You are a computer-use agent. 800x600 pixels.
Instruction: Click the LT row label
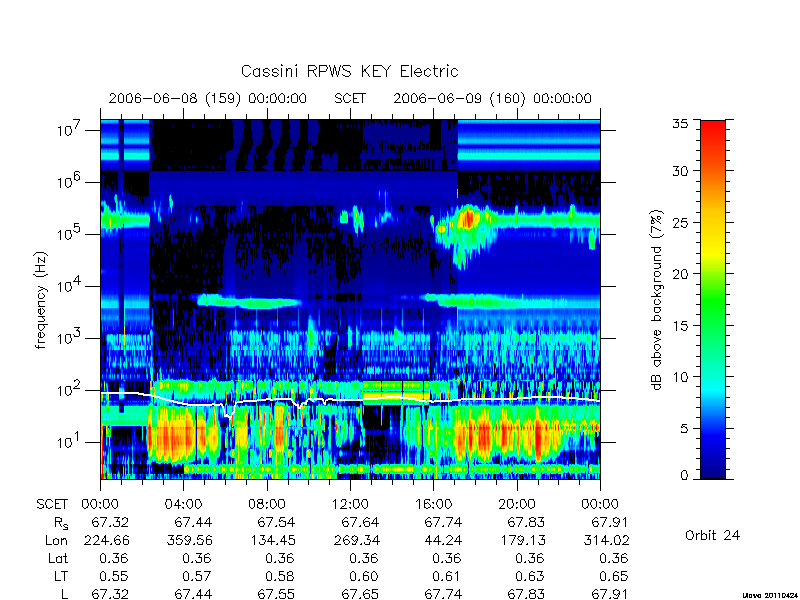[61, 577]
